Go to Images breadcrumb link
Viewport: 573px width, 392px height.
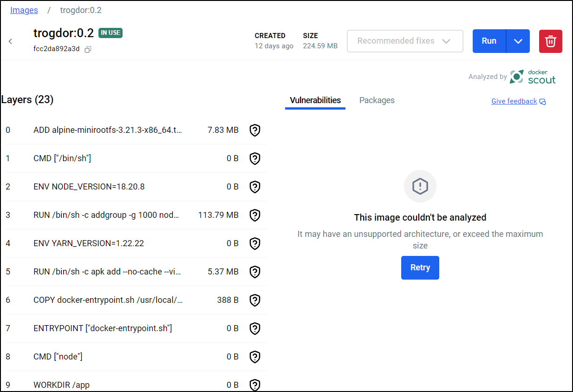tap(24, 10)
